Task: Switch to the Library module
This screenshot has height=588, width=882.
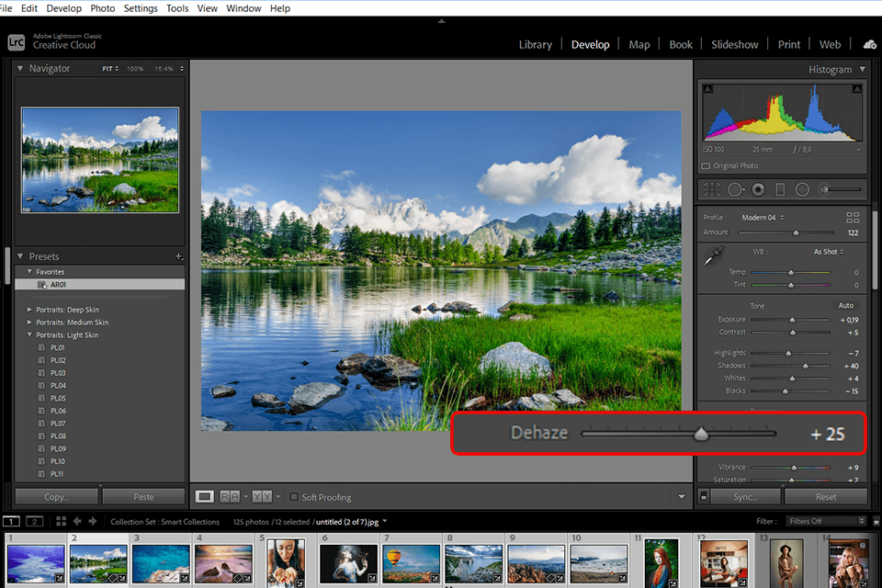Action: [x=535, y=44]
